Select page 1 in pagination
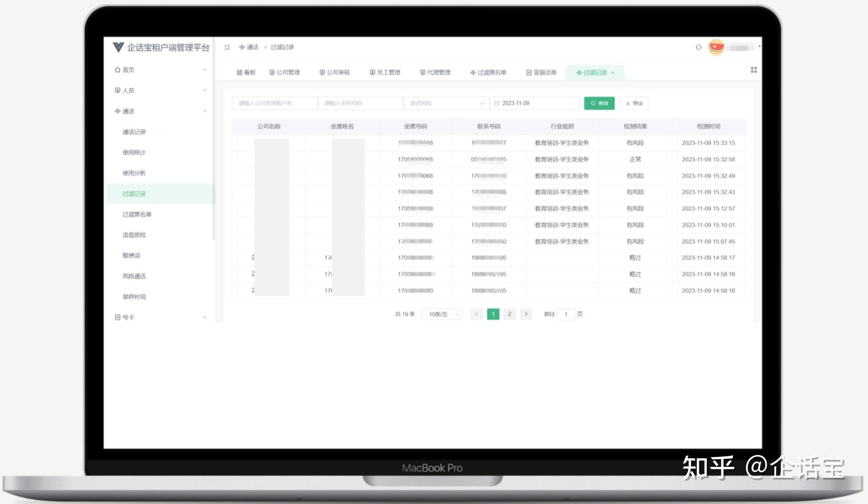 point(493,314)
